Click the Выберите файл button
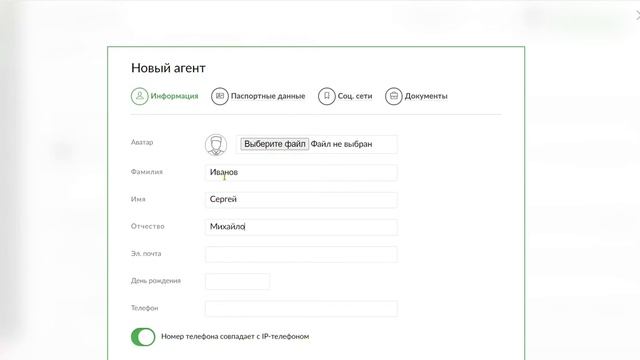Viewport: 640px width, 360px height. [x=275, y=144]
